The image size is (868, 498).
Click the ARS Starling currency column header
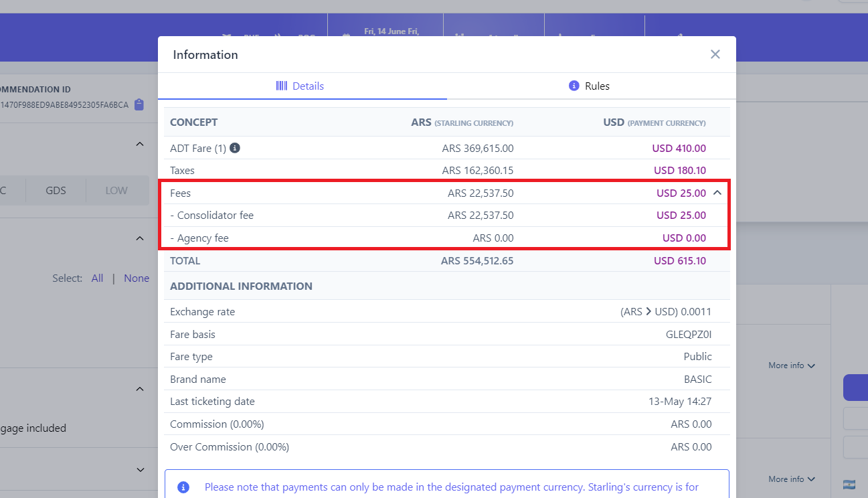462,122
